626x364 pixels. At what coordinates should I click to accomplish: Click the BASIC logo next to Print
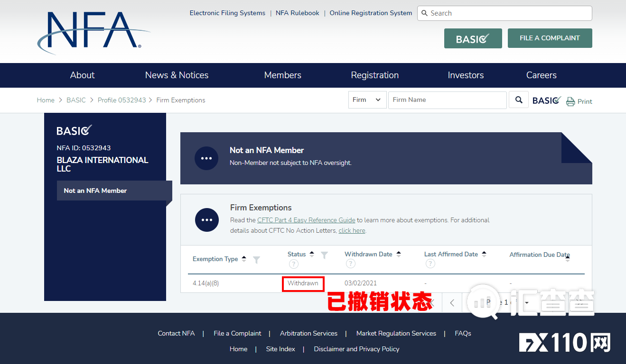547,100
